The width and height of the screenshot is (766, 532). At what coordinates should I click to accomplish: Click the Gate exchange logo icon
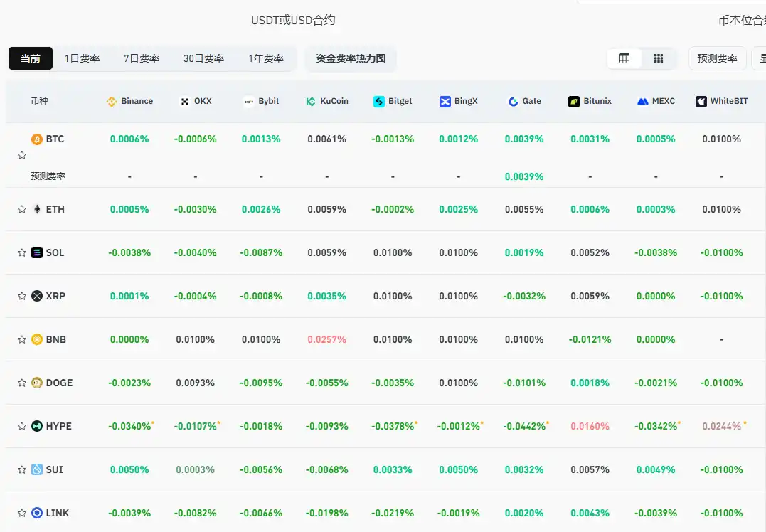coord(513,102)
